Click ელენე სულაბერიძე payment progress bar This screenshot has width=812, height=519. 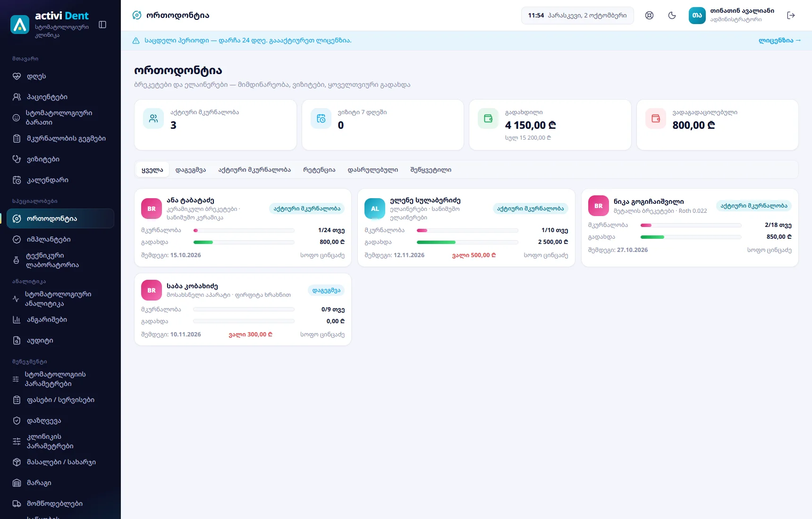coord(467,242)
